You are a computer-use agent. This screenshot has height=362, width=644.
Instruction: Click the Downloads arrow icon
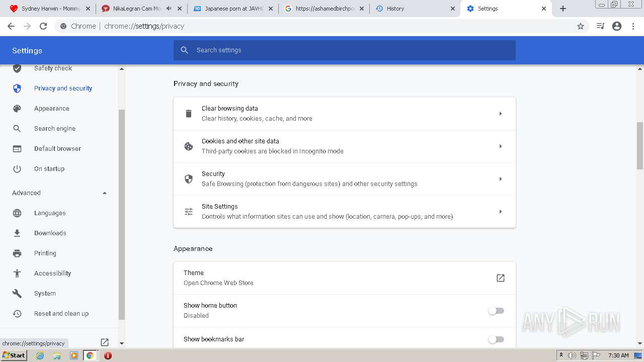coord(17,233)
